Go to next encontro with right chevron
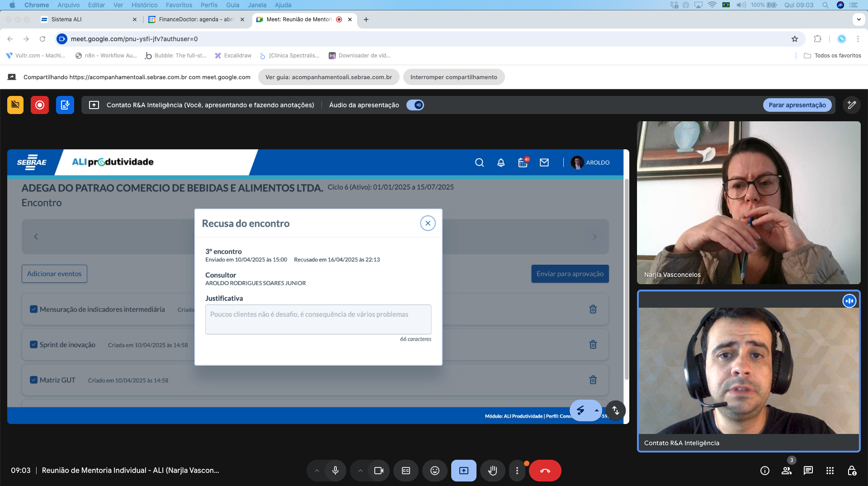The height and width of the screenshot is (486, 868). 594,237
